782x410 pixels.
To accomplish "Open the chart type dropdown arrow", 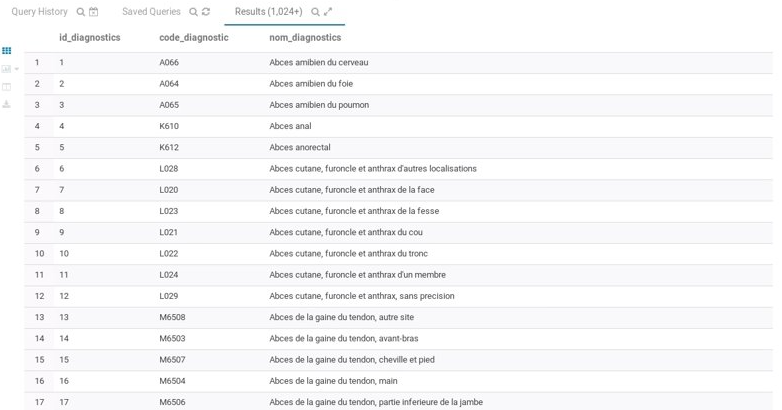I will click(x=16, y=69).
